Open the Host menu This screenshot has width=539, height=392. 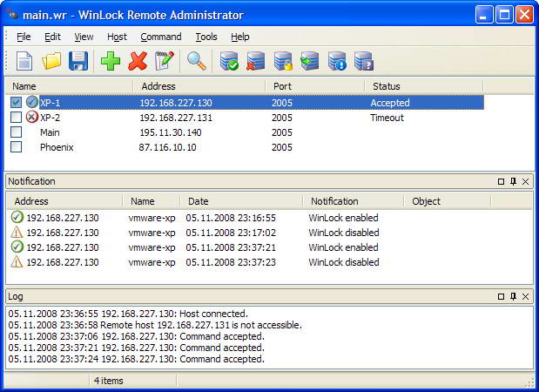point(117,37)
